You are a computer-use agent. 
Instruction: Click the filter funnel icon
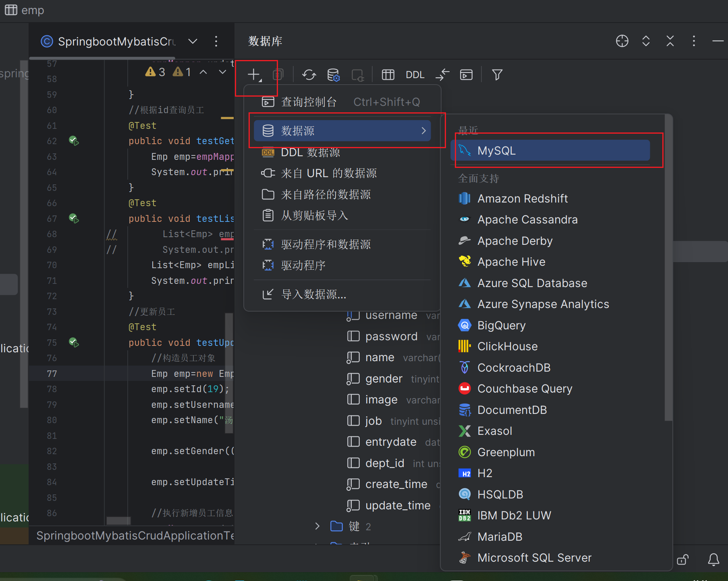pos(497,75)
